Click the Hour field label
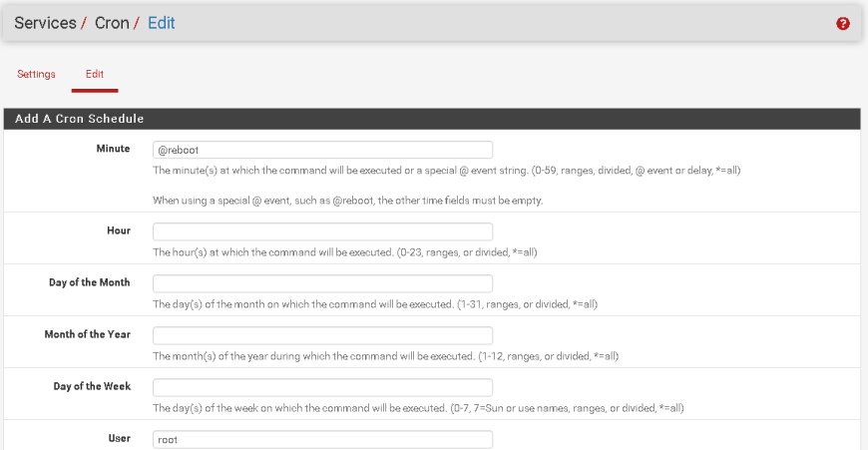The height and width of the screenshot is (450, 868). coord(119,230)
